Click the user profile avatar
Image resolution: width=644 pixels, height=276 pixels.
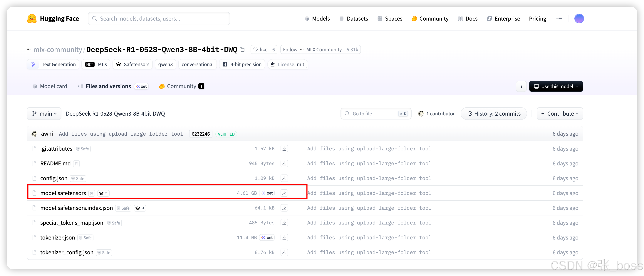coord(579,19)
